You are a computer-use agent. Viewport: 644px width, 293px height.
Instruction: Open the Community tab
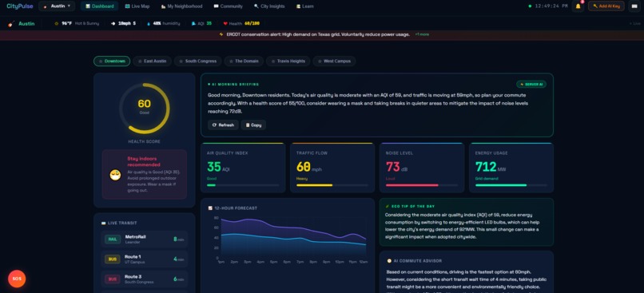point(228,6)
